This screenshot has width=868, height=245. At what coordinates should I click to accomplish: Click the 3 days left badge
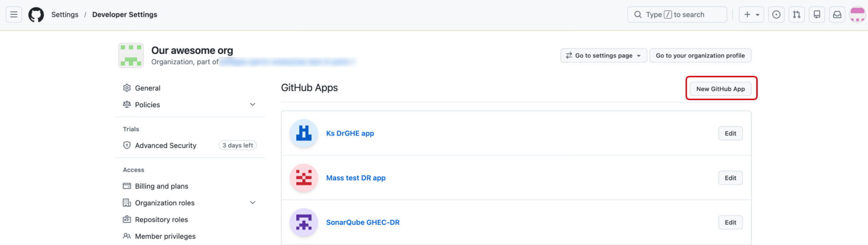pyautogui.click(x=238, y=145)
